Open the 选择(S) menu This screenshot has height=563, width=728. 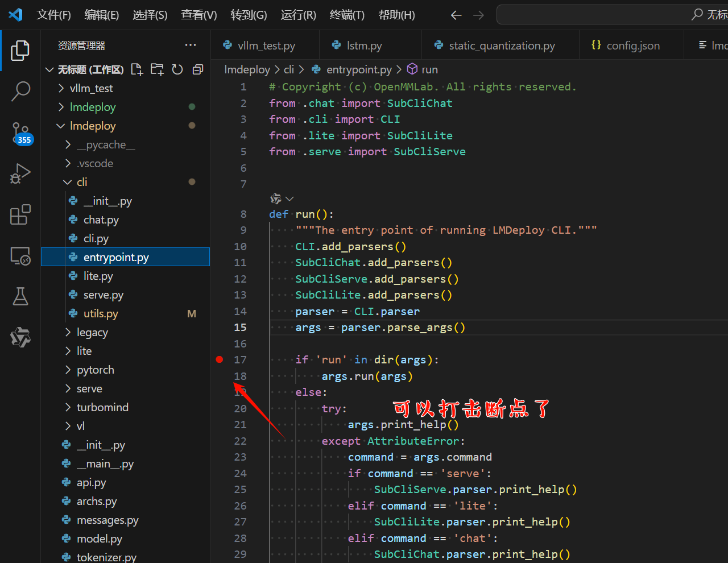click(150, 15)
